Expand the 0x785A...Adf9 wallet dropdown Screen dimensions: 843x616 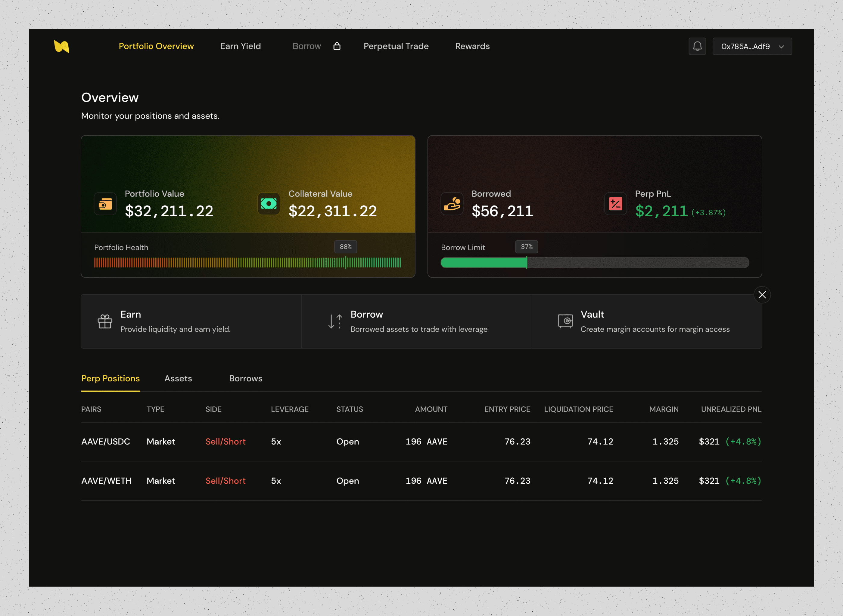[x=752, y=46]
